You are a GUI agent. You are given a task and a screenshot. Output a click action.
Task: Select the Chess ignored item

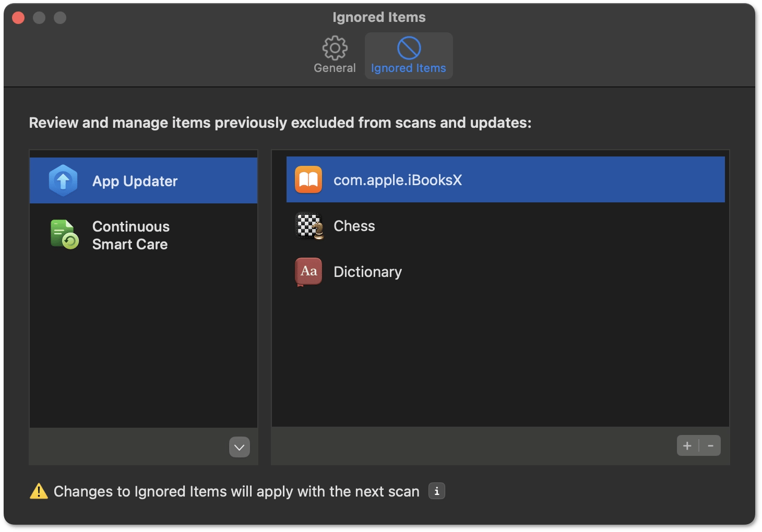click(505, 226)
